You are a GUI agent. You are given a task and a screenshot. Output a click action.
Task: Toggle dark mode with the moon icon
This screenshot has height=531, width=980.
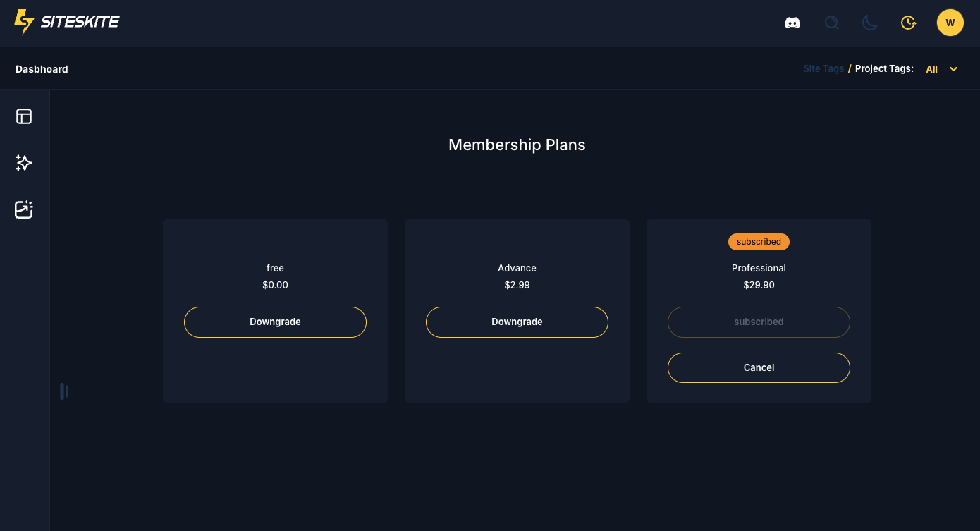pos(870,23)
